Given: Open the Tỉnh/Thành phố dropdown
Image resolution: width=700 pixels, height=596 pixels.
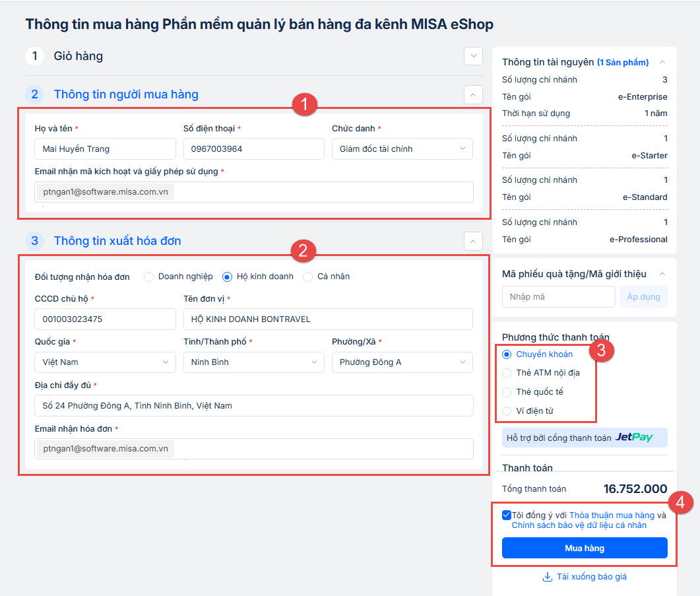Looking at the screenshot, I should pos(253,362).
